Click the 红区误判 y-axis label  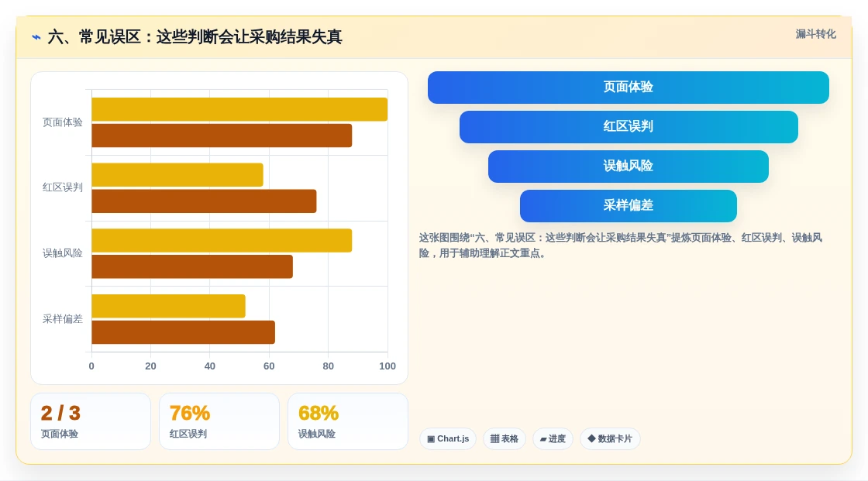click(x=63, y=187)
